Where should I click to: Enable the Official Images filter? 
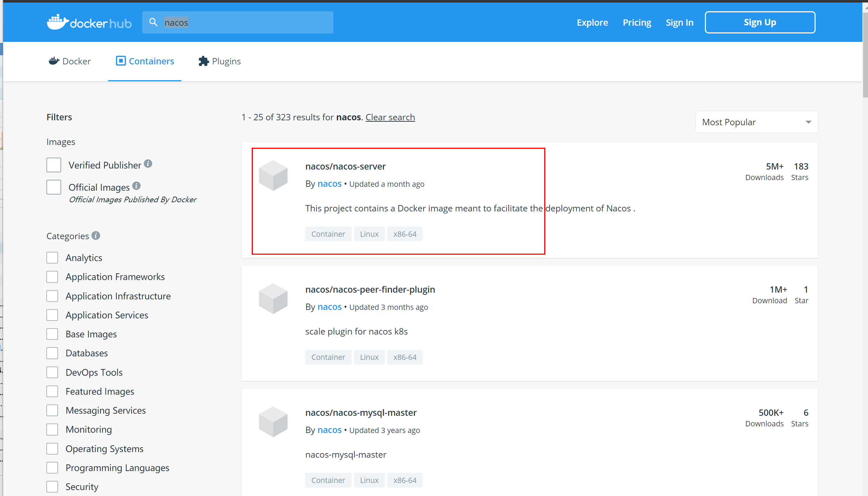pos(53,187)
